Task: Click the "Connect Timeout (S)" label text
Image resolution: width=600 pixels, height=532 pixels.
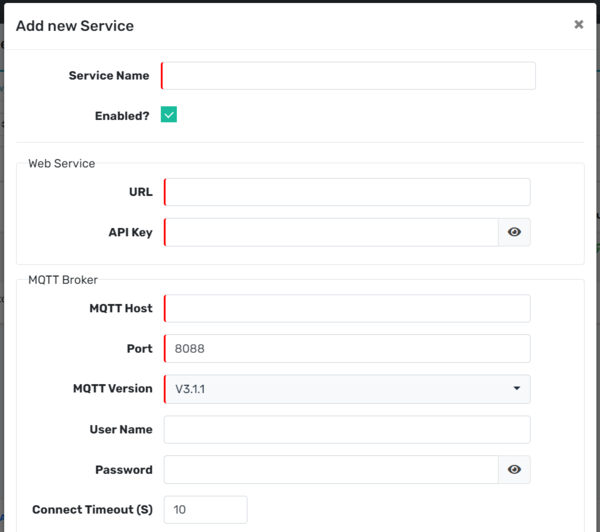Action: tap(92, 510)
